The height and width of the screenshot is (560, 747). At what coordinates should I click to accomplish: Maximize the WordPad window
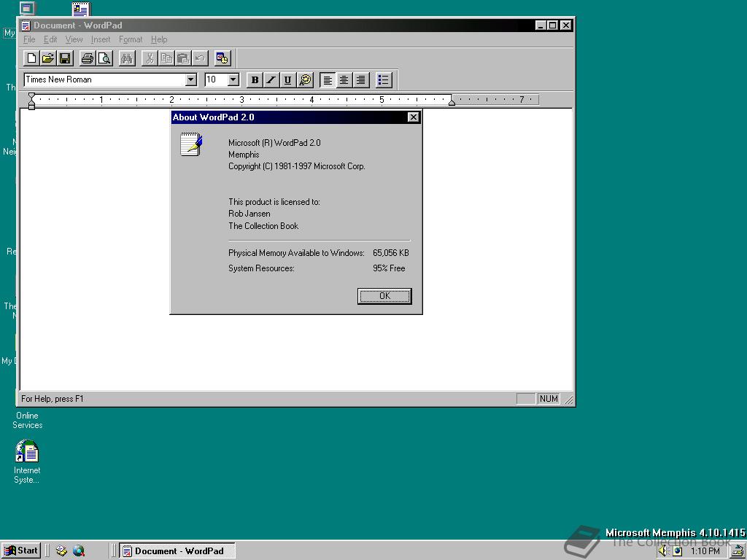[x=552, y=26]
